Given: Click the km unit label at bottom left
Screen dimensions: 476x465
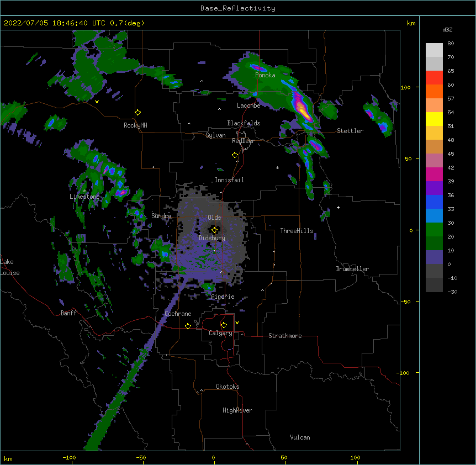Looking at the screenshot, I should pos(8,459).
